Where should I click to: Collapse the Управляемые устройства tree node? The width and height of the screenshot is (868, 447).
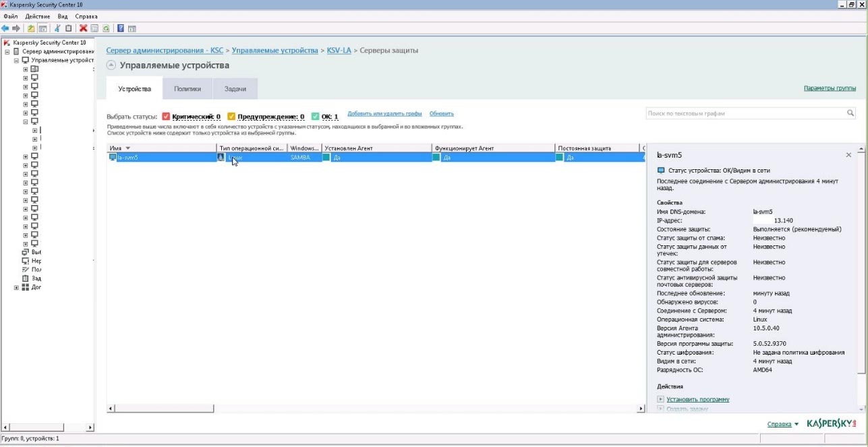coord(16,60)
